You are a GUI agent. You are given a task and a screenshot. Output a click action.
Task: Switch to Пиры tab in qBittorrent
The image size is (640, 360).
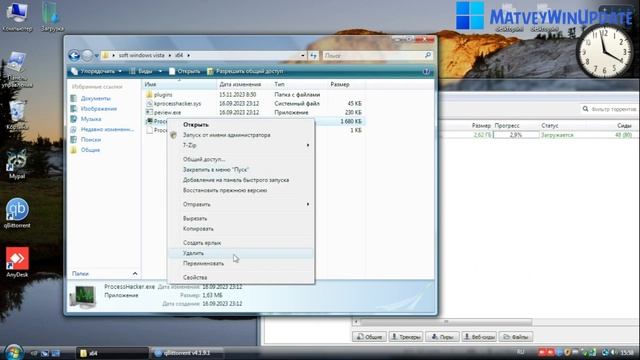point(442,337)
